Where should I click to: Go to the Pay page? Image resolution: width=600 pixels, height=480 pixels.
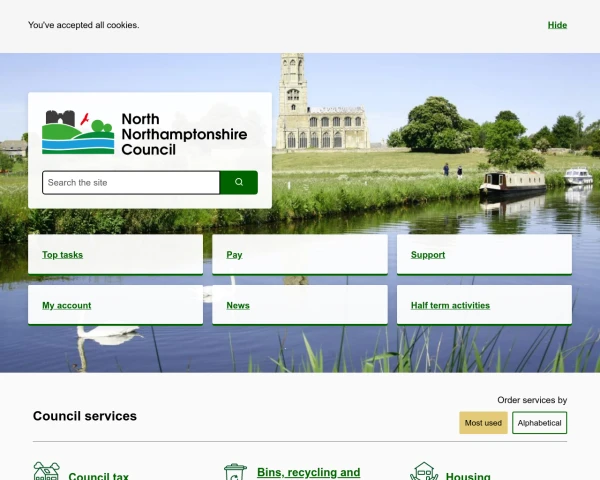tap(234, 255)
